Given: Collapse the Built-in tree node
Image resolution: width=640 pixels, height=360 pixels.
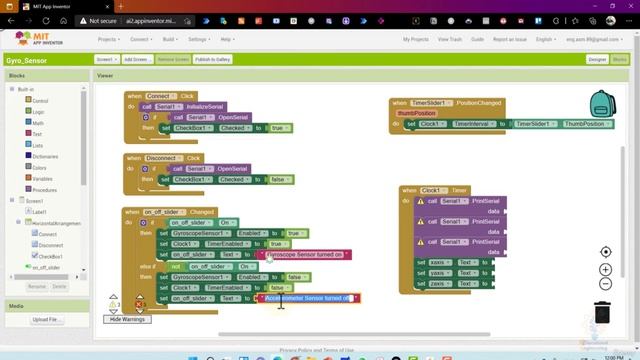Looking at the screenshot, I should (x=12, y=89).
